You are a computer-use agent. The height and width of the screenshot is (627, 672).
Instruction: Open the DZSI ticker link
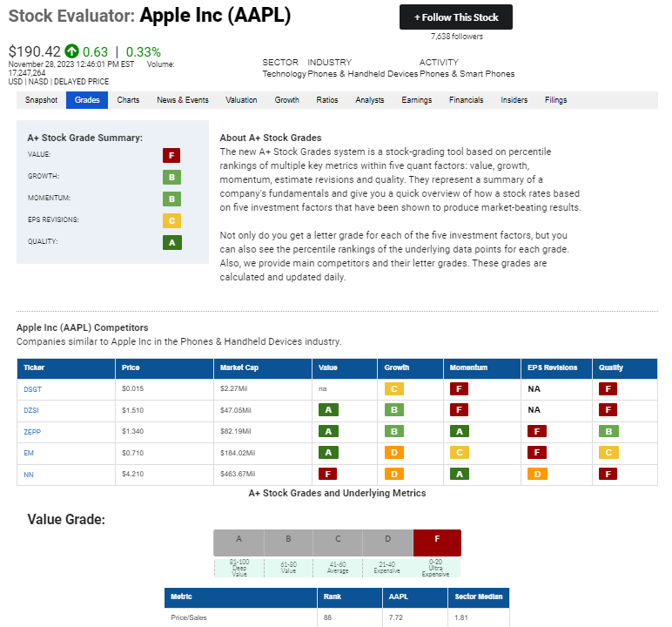click(31, 410)
